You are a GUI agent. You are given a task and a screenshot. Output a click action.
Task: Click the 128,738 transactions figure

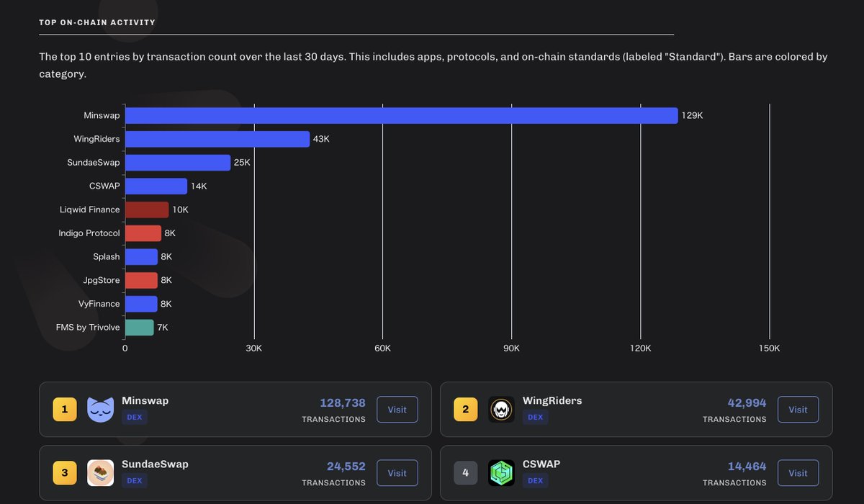pos(343,403)
